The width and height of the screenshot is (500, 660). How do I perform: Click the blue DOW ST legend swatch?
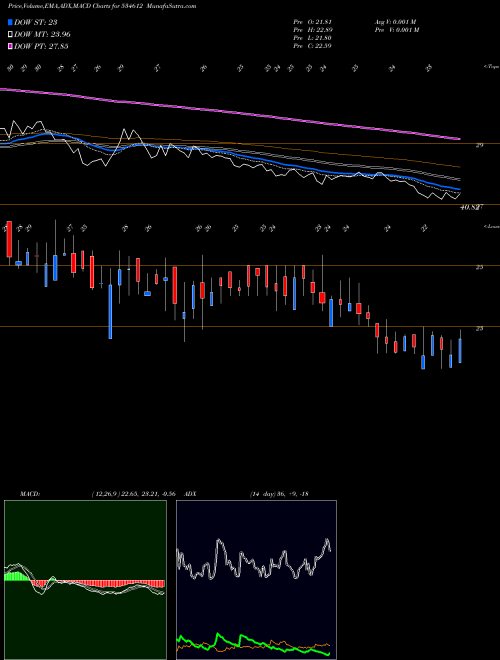pyautogui.click(x=10, y=22)
